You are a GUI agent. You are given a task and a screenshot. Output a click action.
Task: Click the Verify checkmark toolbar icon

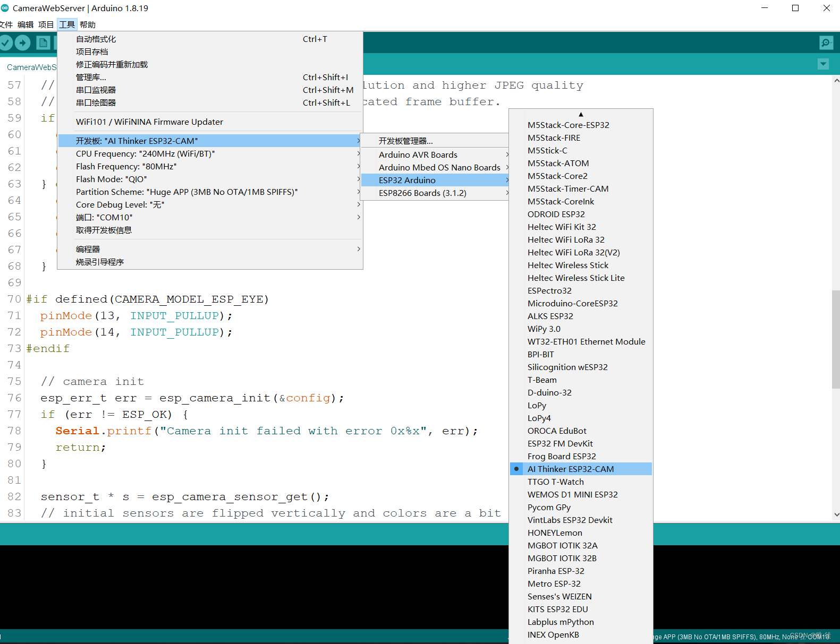tap(6, 43)
